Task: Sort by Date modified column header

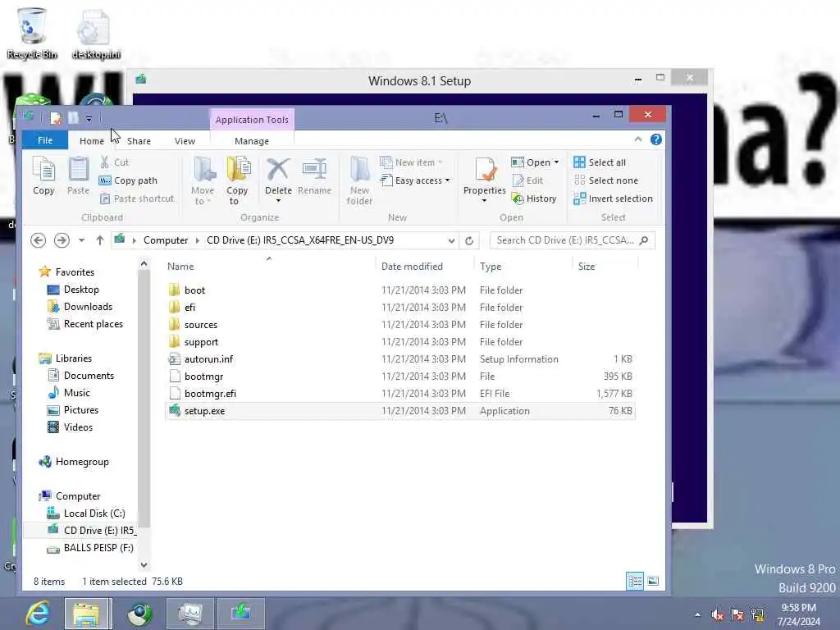Action: (412, 267)
